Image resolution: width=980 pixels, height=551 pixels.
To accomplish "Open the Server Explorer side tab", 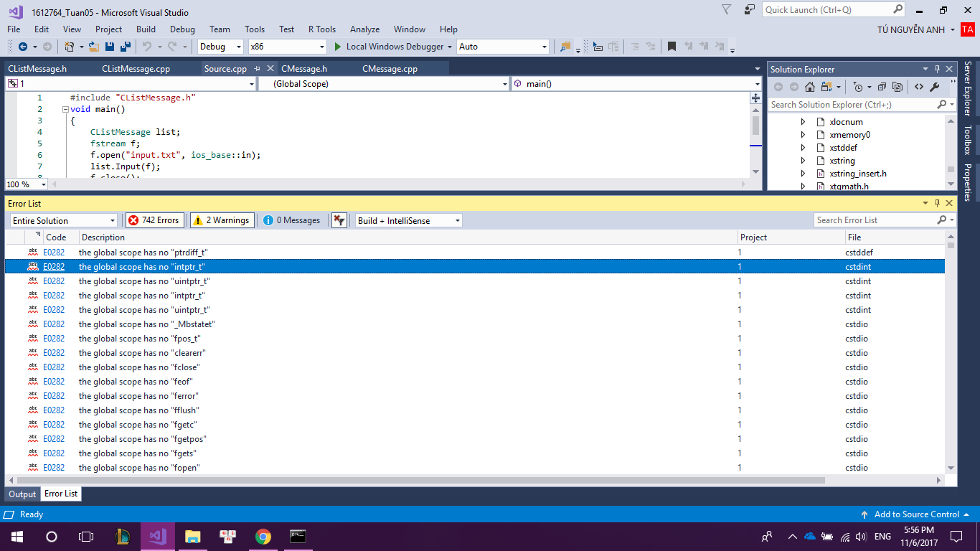I will [x=967, y=88].
